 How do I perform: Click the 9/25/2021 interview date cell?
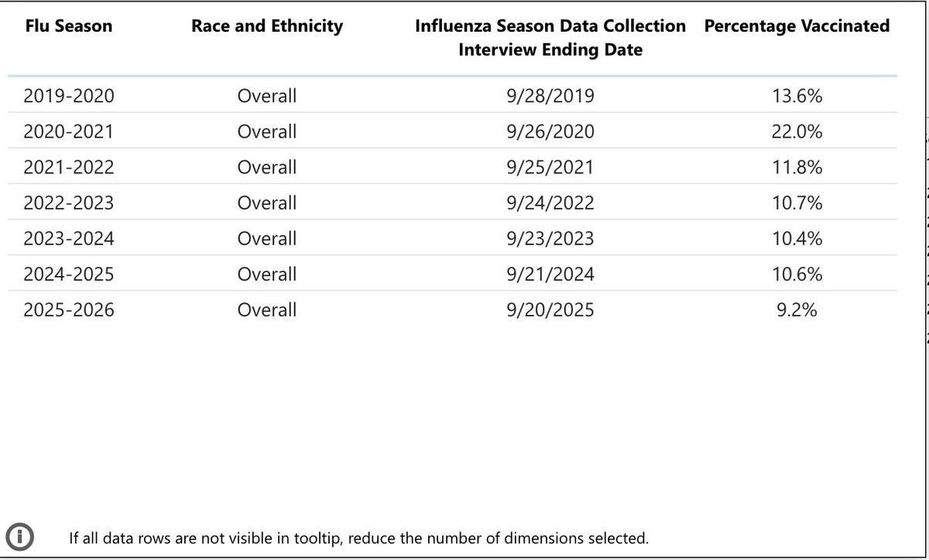(550, 167)
